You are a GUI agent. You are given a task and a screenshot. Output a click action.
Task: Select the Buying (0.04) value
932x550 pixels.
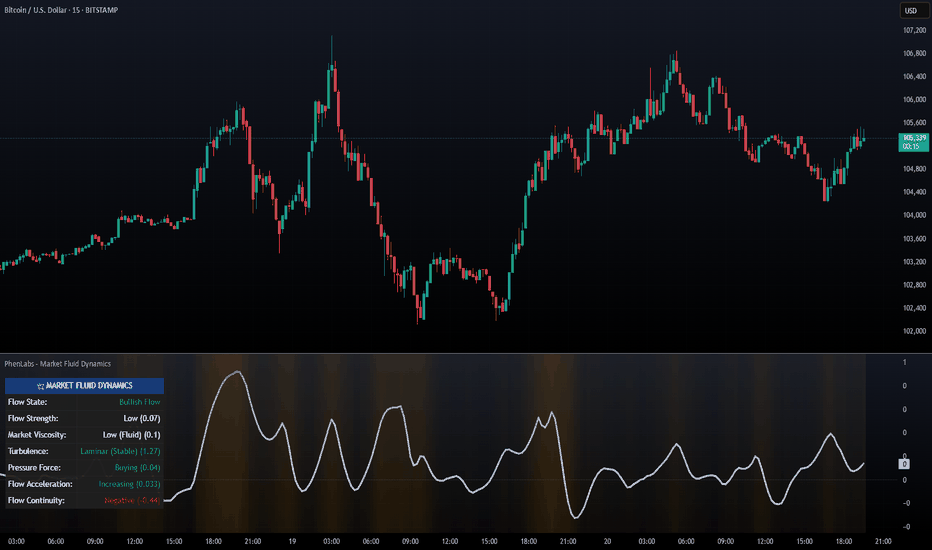pyautogui.click(x=138, y=468)
